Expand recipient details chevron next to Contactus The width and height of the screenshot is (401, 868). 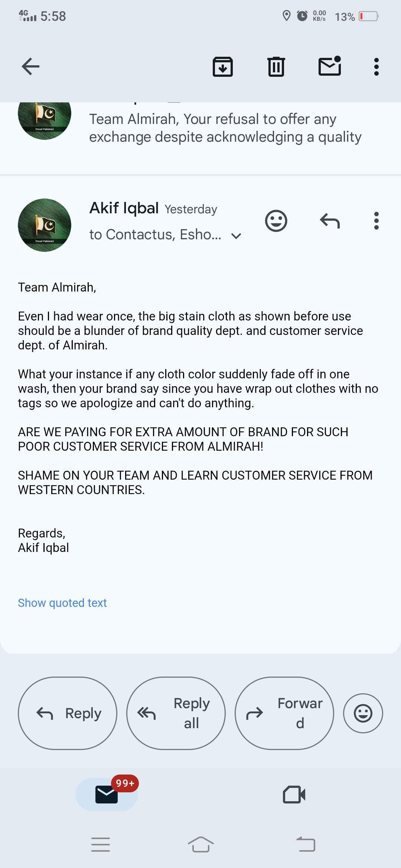coord(236,236)
